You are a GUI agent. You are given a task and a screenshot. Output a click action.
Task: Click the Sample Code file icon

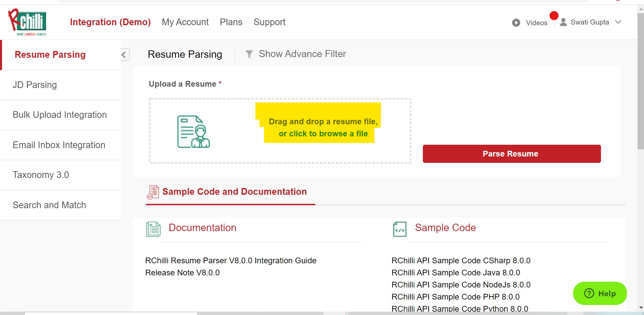tap(400, 229)
